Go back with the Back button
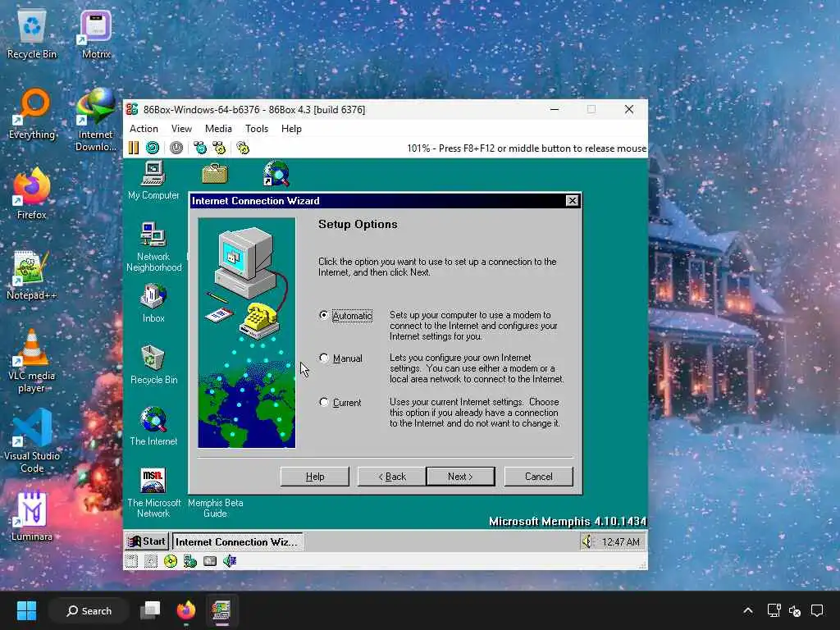Viewport: 840px width, 630px height. [392, 477]
